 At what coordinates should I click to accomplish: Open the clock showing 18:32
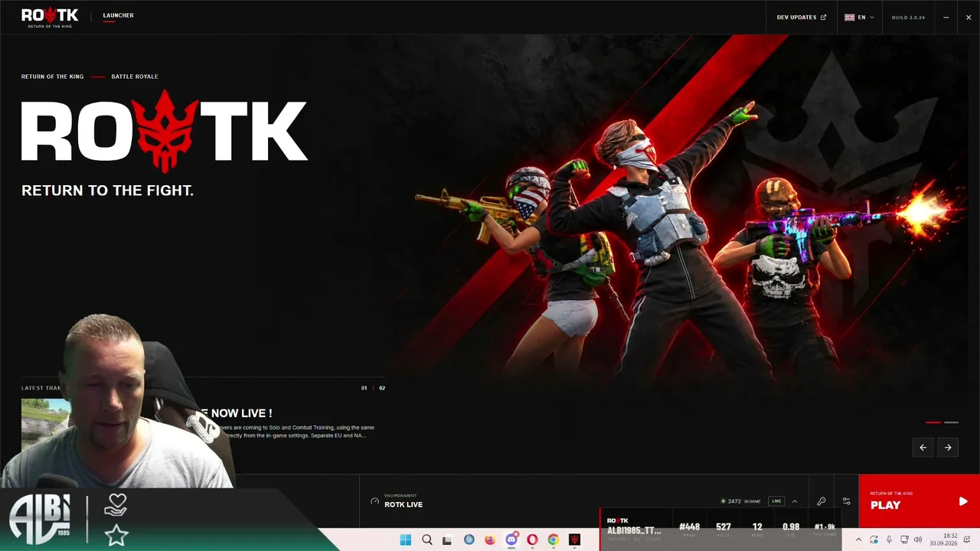(943, 540)
